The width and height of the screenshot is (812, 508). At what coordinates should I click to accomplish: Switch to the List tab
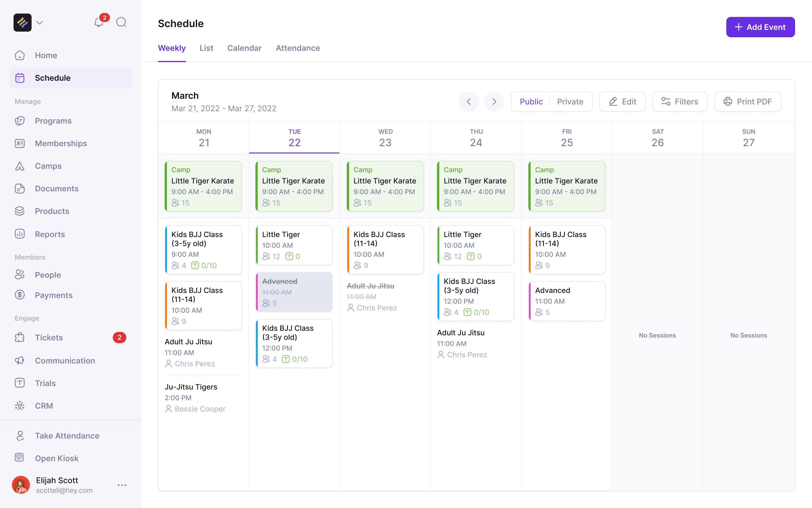206,48
